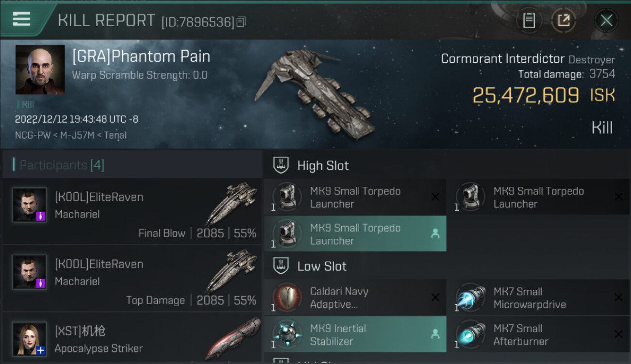View Phantom Pain's pilot portrait
631x364 pixels.
point(40,70)
